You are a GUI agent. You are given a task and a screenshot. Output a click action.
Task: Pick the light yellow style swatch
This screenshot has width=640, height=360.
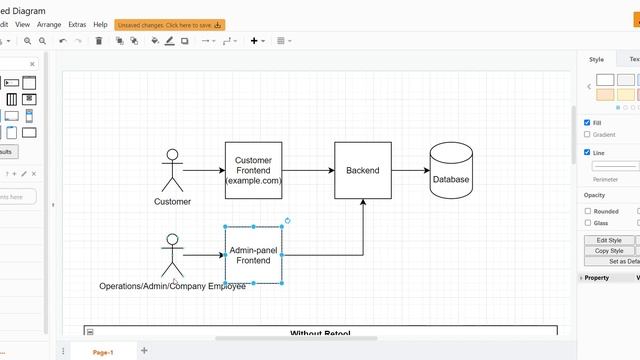click(626, 94)
